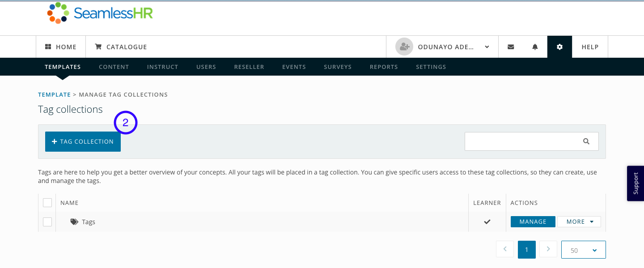Screen dimensions: 644x268
Task: Click the search magnifier icon
Action: 586,141
